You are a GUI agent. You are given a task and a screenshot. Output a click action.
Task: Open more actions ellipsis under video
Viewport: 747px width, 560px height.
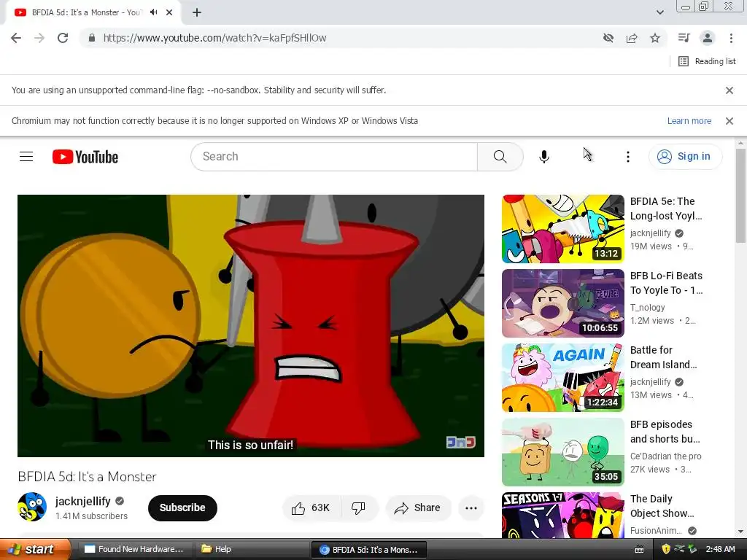click(471, 508)
